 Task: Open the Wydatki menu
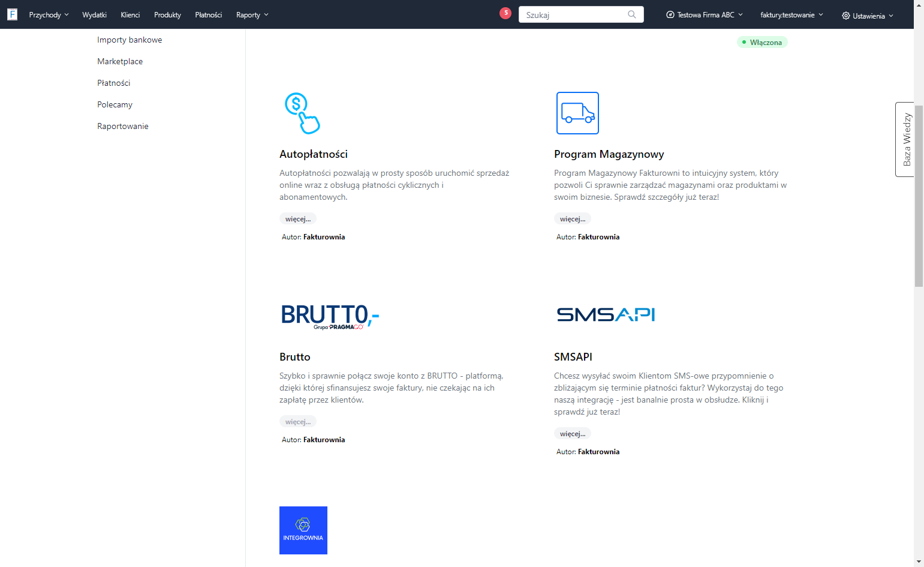coord(94,15)
